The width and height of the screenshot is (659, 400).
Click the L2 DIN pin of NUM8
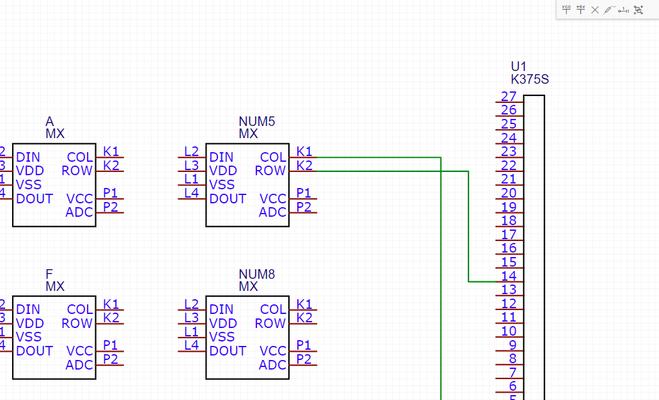(192, 305)
